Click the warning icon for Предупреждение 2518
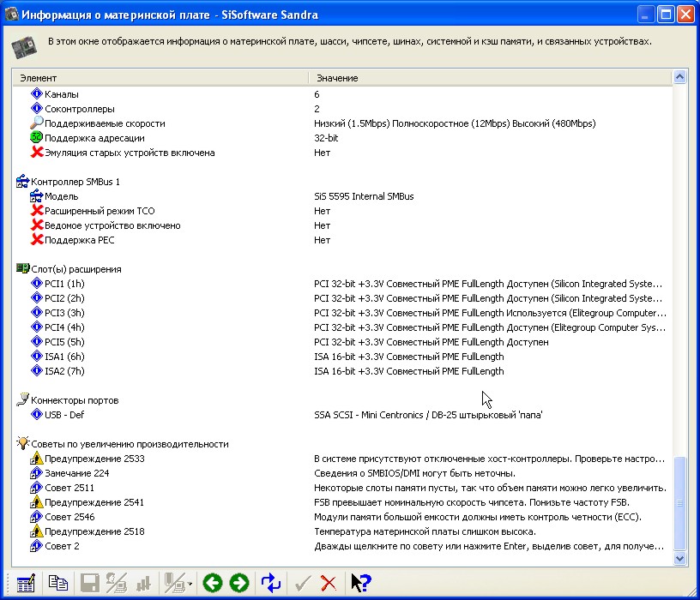This screenshot has height=600, width=700. (37, 531)
